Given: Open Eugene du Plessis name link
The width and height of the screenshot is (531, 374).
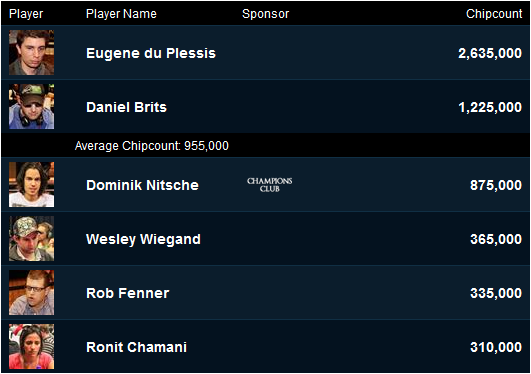Looking at the screenshot, I should [x=151, y=53].
